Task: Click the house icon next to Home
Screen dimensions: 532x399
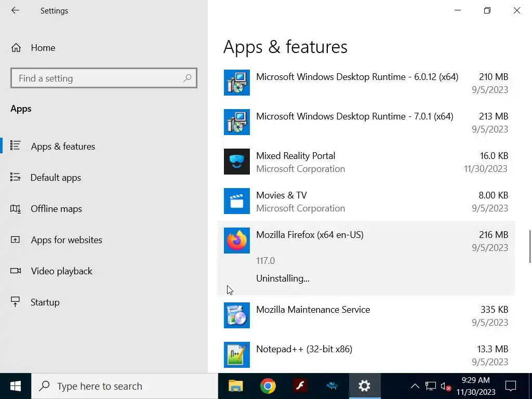Action: pos(16,48)
